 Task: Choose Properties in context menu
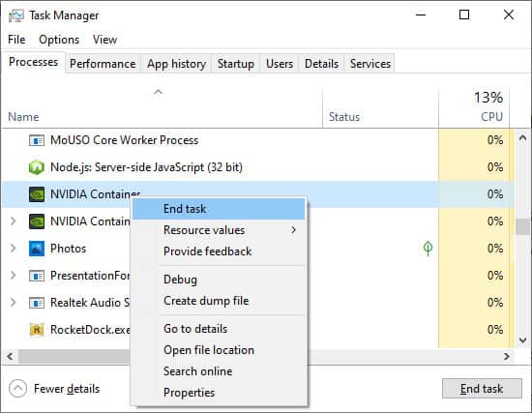point(219,393)
